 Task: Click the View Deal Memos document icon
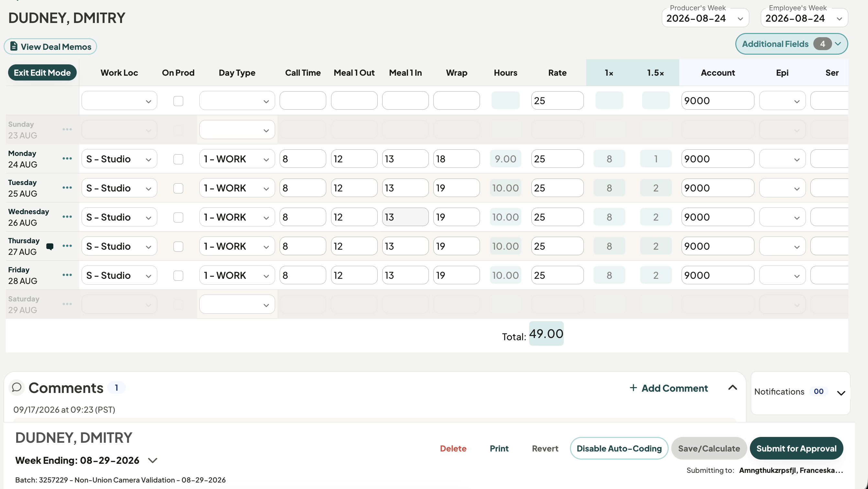coord(14,46)
